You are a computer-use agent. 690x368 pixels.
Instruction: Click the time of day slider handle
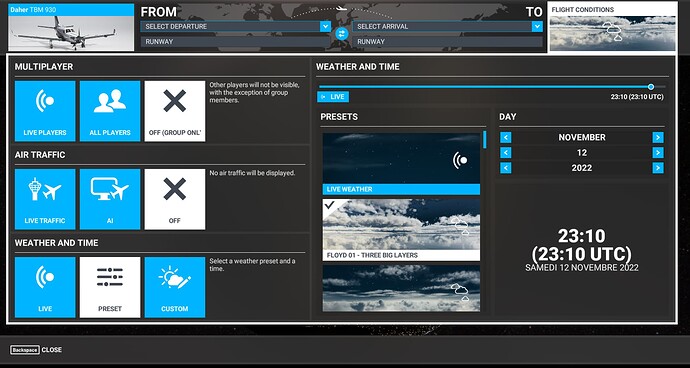(x=651, y=87)
